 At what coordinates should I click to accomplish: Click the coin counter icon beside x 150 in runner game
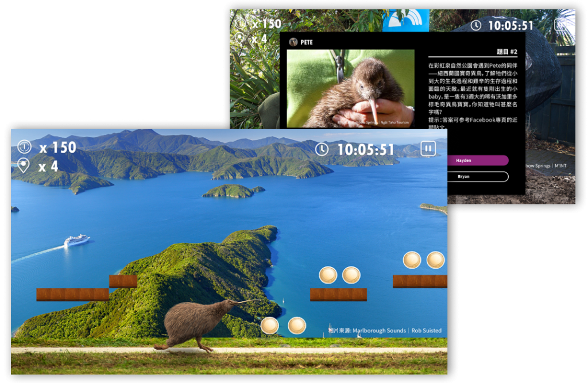(x=24, y=148)
